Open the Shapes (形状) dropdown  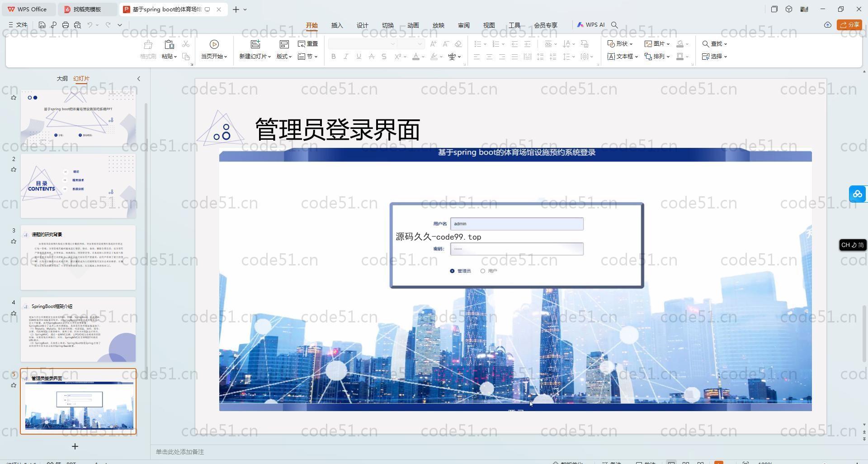pyautogui.click(x=620, y=44)
